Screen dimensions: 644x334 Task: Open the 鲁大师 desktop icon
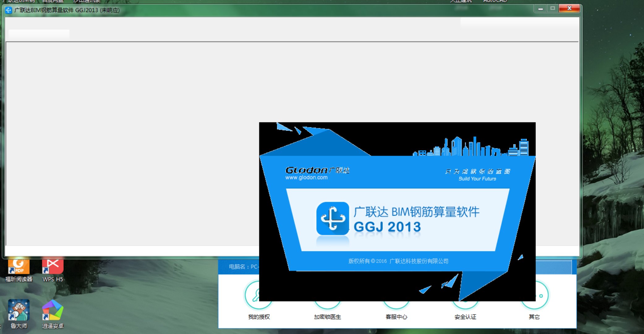(19, 314)
